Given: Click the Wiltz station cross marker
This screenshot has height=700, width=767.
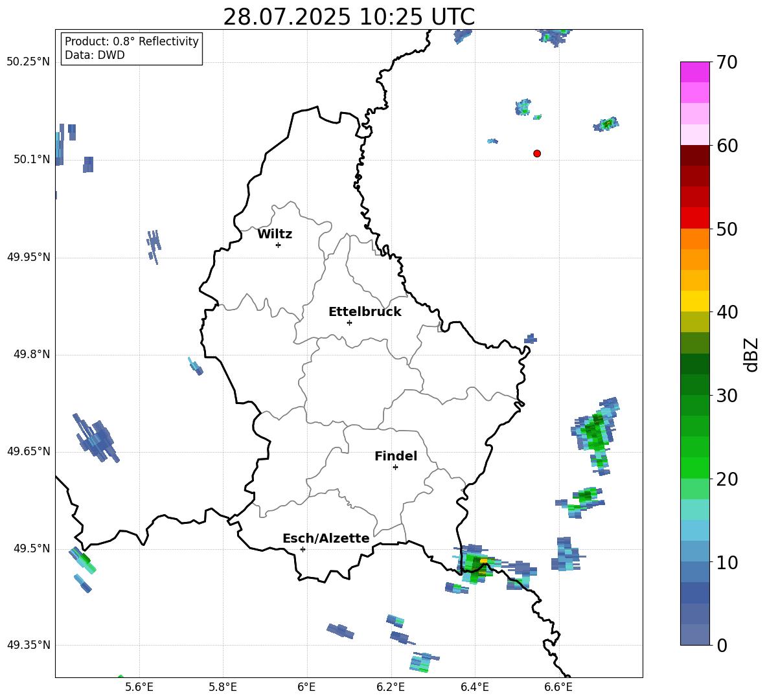Looking at the screenshot, I should pyautogui.click(x=279, y=245).
